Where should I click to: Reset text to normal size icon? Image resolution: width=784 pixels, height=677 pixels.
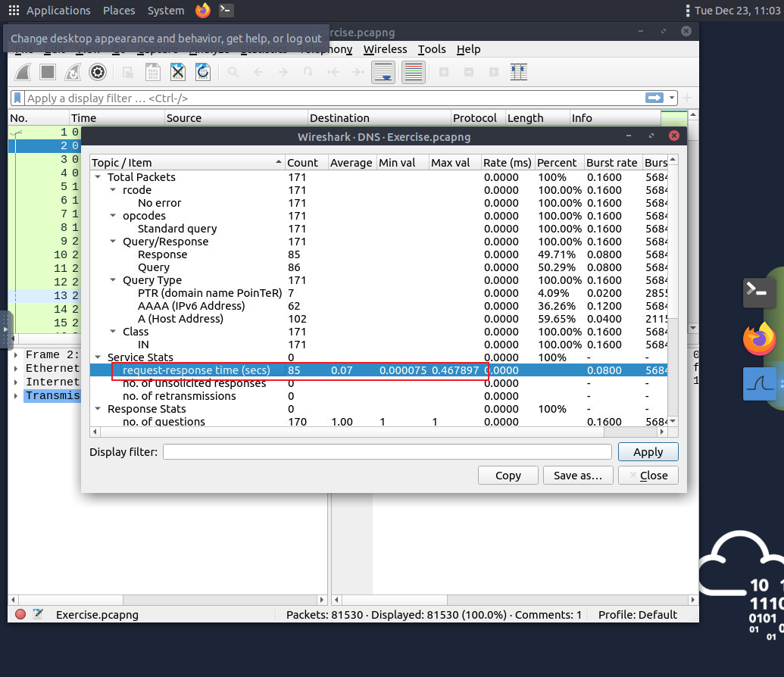coord(493,73)
